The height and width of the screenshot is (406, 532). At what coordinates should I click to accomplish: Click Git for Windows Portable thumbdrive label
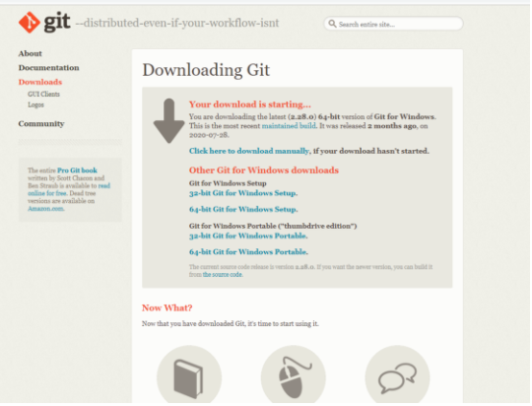coord(273,226)
